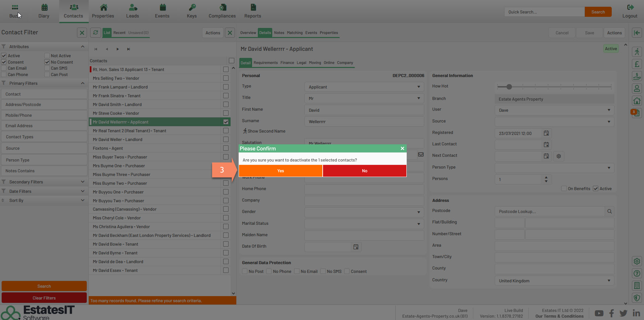This screenshot has width=644, height=320.
Task: Tick checkbox for Mr Steve Cooke - Vendor
Action: click(226, 113)
